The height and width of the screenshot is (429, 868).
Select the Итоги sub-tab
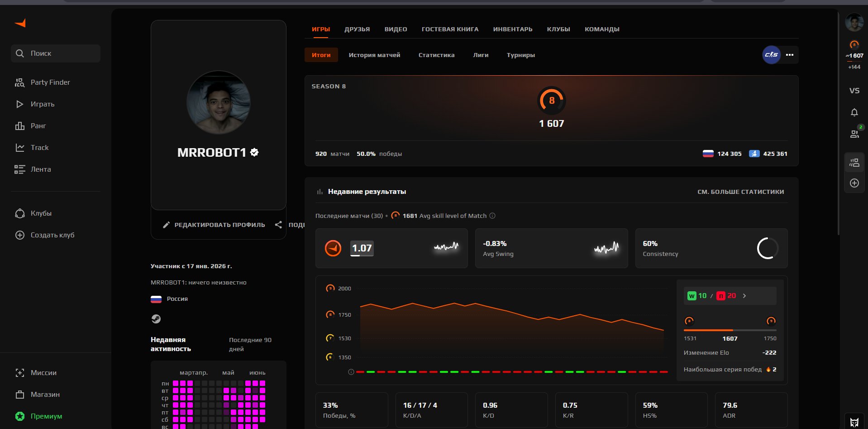click(x=321, y=55)
